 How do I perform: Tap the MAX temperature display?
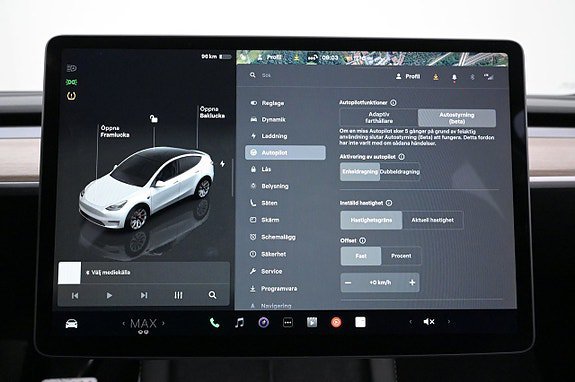pos(143,323)
